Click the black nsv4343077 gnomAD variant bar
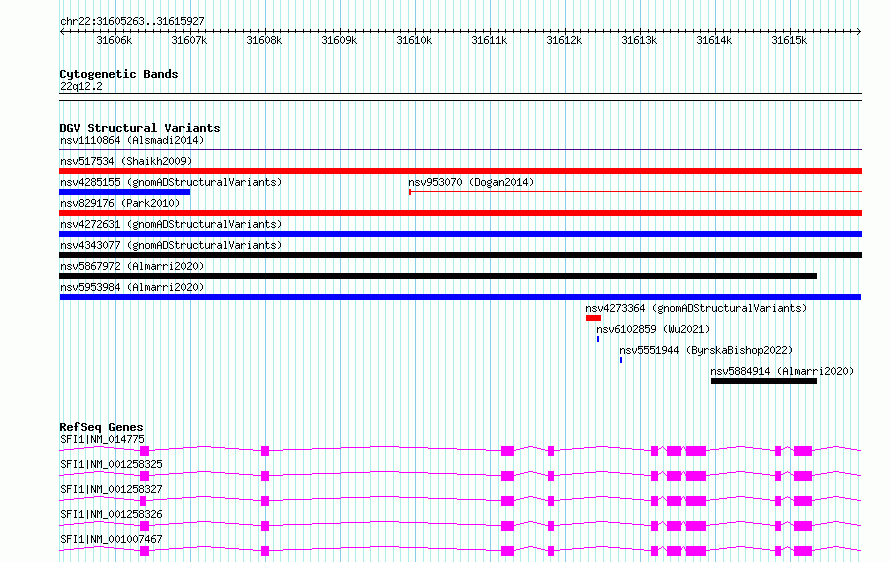The image size is (890, 562). click(x=460, y=255)
